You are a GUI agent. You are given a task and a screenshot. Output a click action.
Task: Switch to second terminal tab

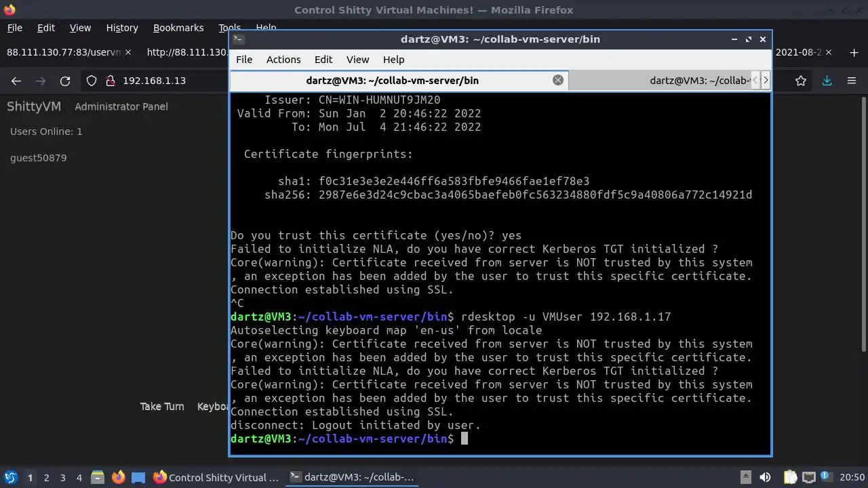[x=661, y=80]
